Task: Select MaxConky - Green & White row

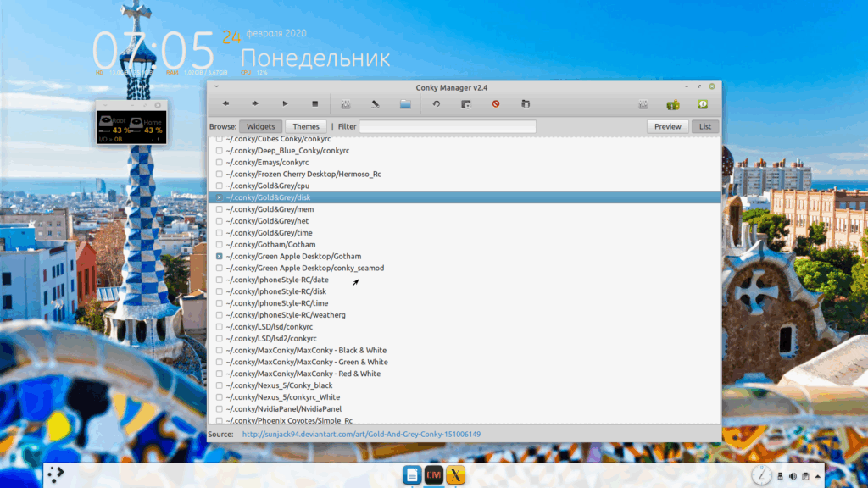Action: [x=464, y=362]
